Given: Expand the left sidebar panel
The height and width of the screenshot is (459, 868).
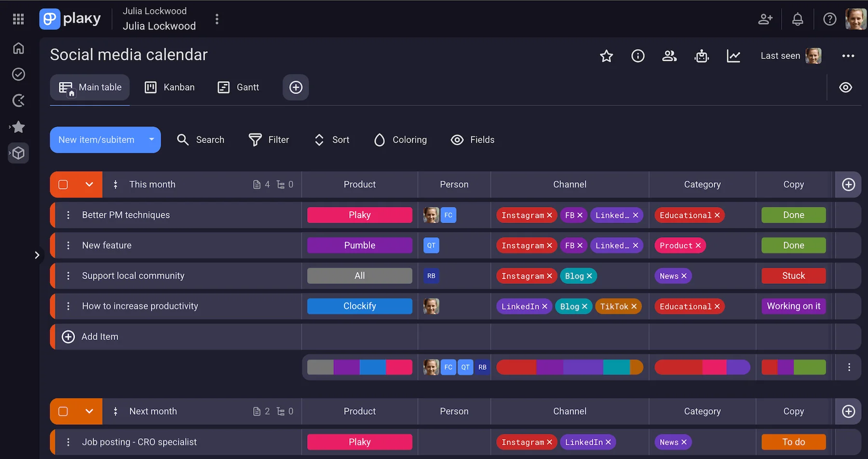Looking at the screenshot, I should click(37, 255).
